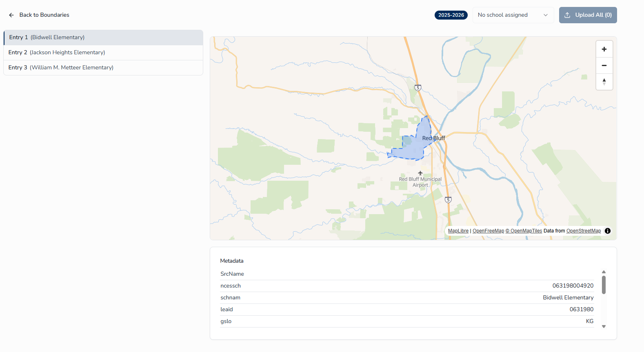Click the SrcName metadata row

[407, 274]
